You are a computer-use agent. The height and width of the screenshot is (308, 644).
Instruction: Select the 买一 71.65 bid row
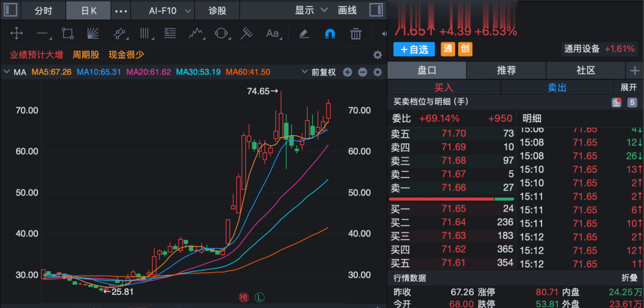point(452,209)
